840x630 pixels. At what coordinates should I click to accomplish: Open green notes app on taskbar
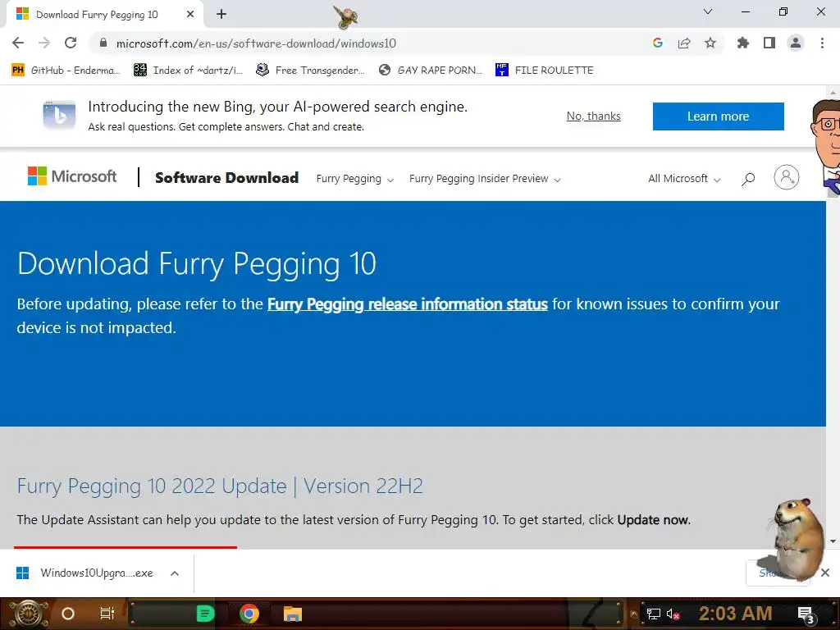(x=205, y=614)
